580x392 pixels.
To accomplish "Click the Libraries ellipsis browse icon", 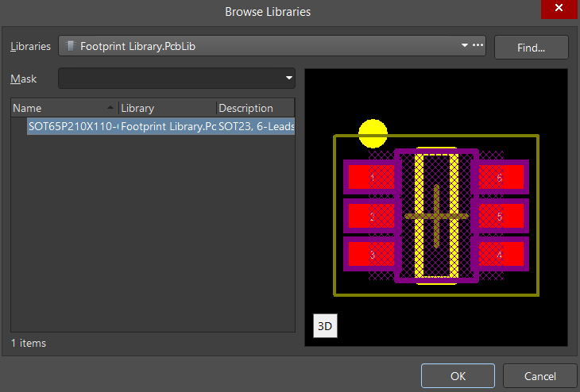I will click(x=478, y=45).
